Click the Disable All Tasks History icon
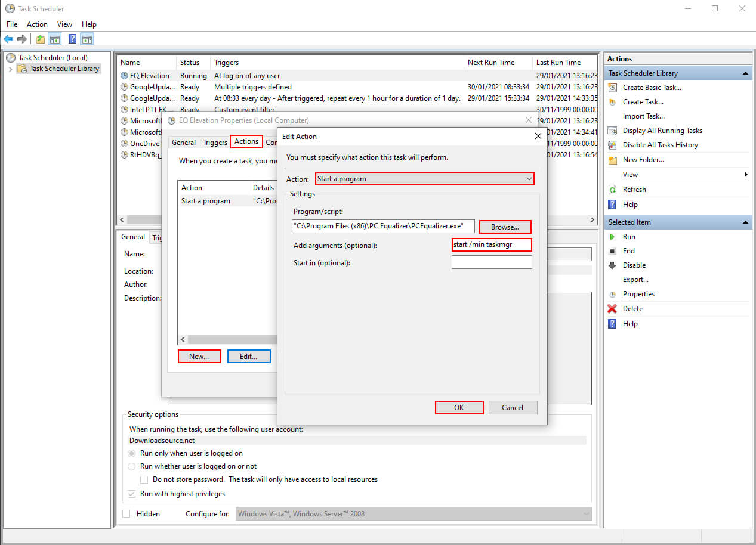The height and width of the screenshot is (545, 756). click(612, 144)
